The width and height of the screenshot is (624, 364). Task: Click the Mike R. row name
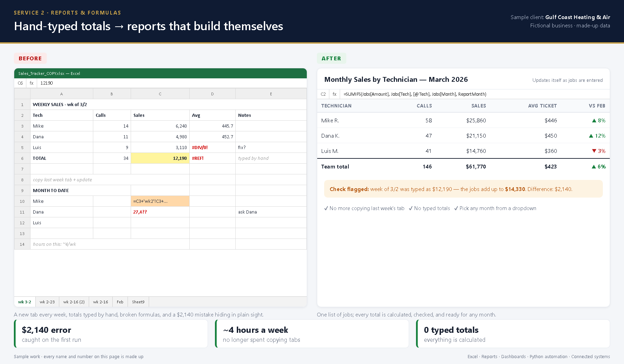[330, 121]
